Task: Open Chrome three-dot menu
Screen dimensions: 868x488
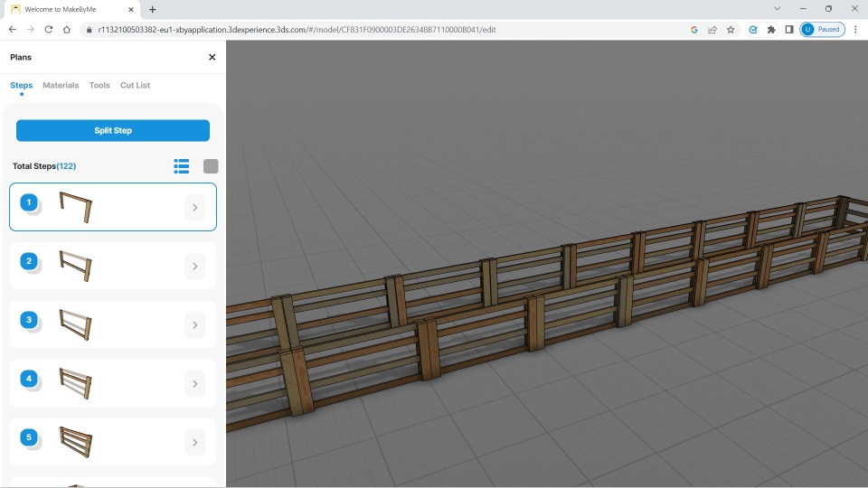Action: [x=855, y=29]
